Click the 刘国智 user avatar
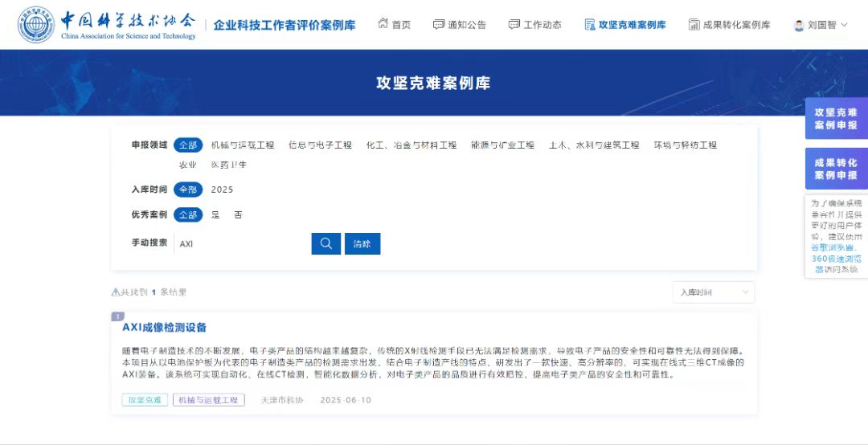Screen dimensions: 868x445 pyautogui.click(x=799, y=25)
